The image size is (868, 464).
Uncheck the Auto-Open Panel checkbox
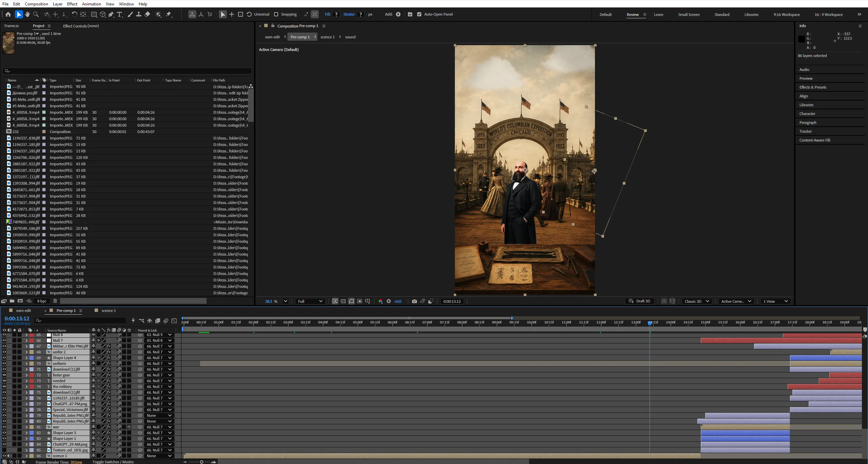click(x=419, y=14)
